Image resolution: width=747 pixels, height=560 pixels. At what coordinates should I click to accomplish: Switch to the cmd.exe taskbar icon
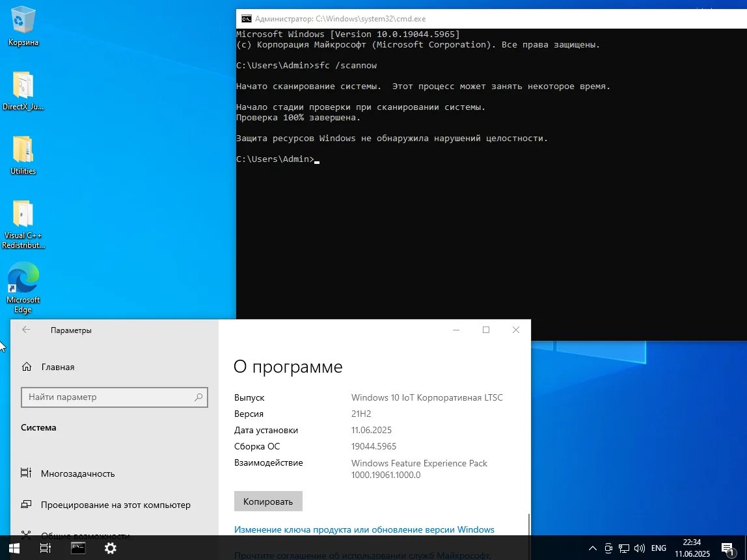(x=78, y=548)
